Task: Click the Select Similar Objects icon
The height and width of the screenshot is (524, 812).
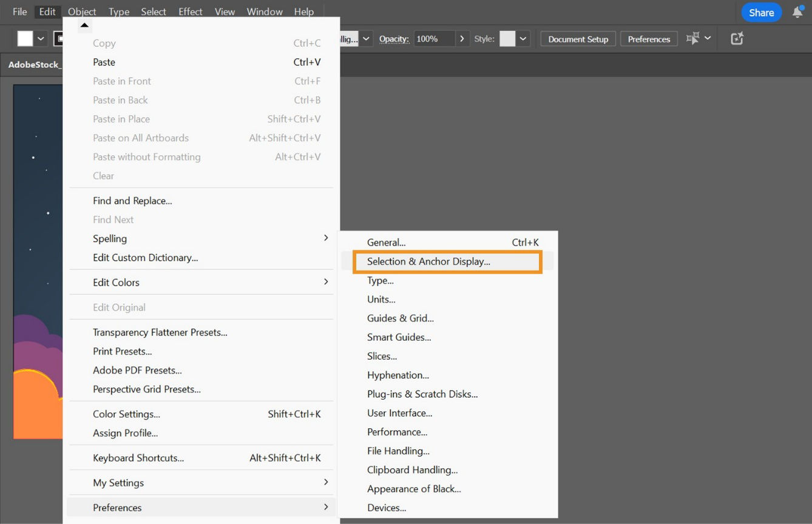Action: [692, 38]
